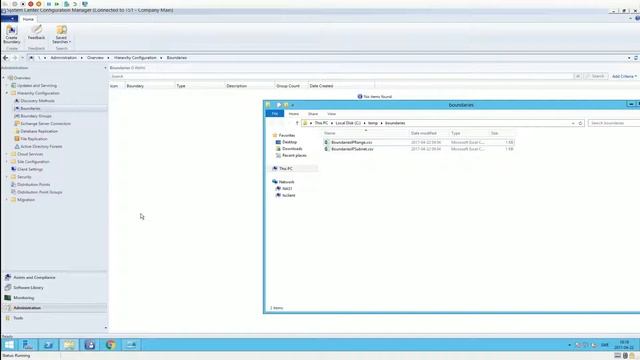640x360 pixels.
Task: Click Overview in the breadcrumb path
Action: pyautogui.click(x=95, y=58)
